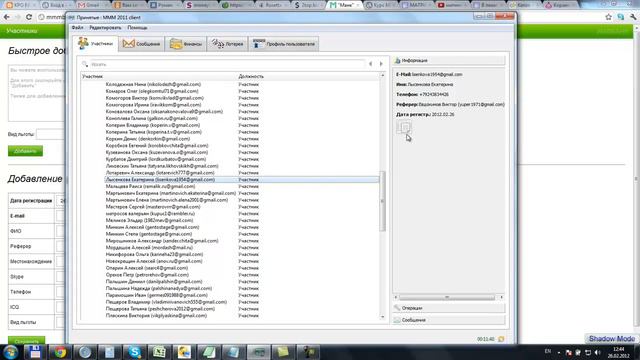
Task: Click the previous result arrow next to search
Action: [x=371, y=64]
